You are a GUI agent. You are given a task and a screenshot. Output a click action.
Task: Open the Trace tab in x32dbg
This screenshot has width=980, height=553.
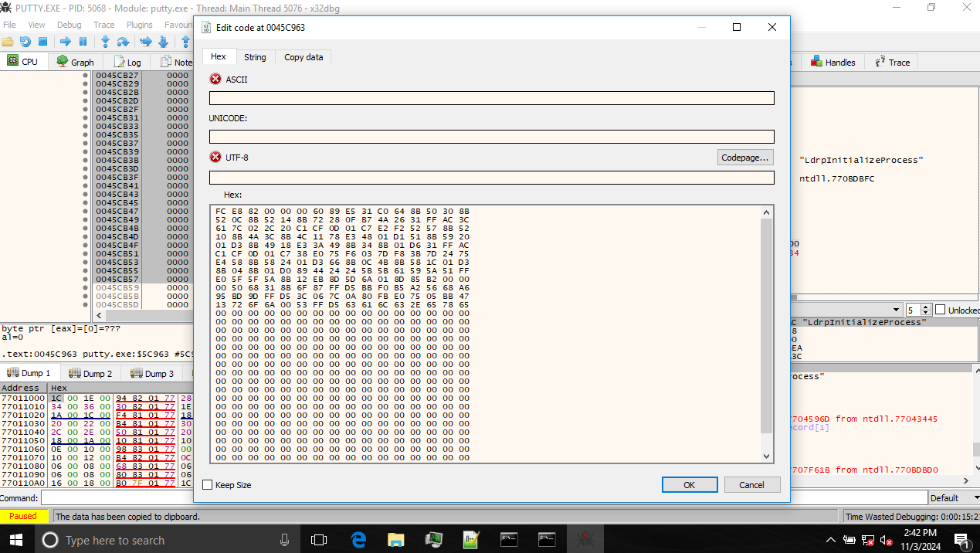pos(892,62)
